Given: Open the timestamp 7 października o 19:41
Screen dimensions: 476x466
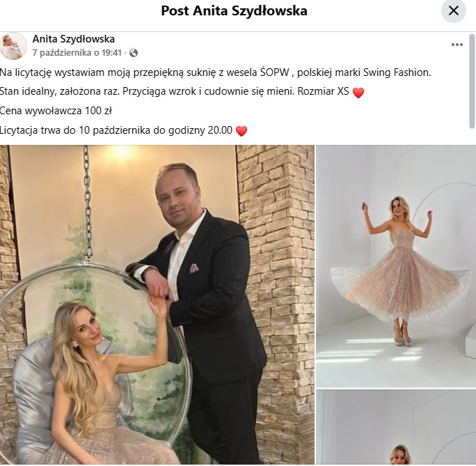Looking at the screenshot, I should pyautogui.click(x=77, y=53).
